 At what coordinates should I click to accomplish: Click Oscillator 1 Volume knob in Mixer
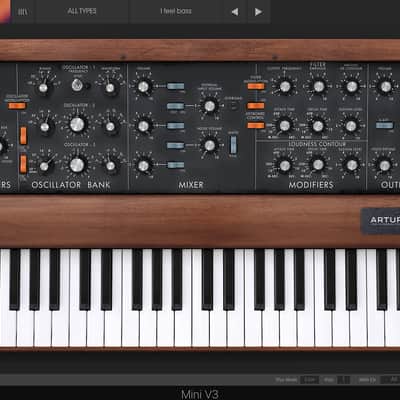coord(143,87)
